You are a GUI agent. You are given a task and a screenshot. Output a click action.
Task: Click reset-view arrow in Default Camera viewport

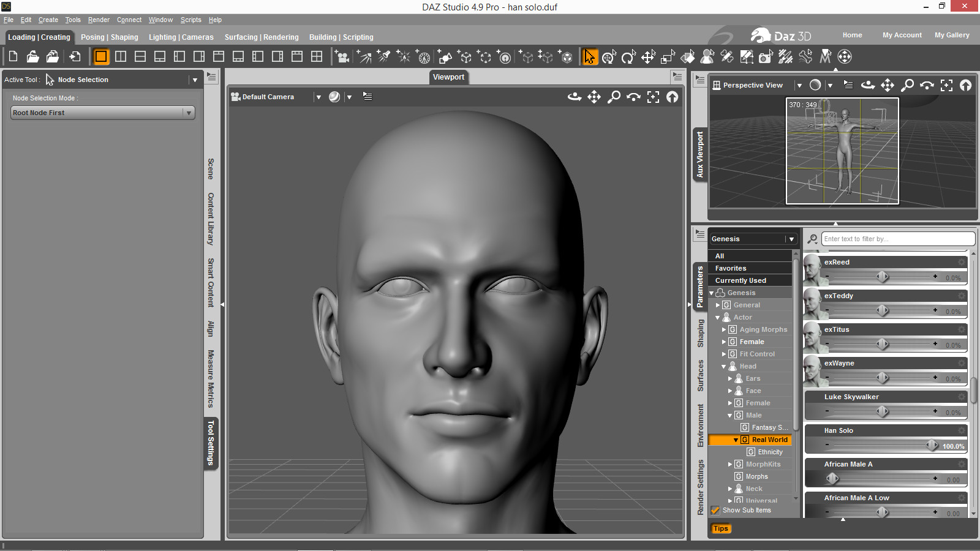coord(673,97)
